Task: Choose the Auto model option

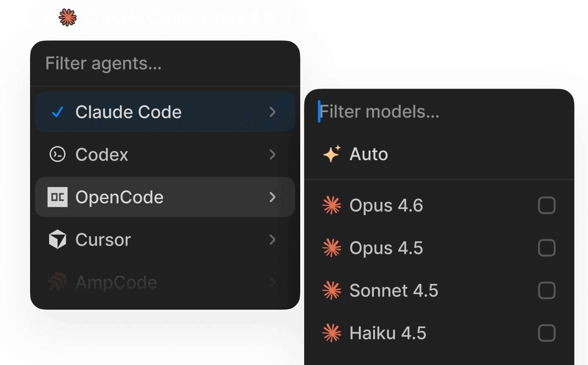Action: coord(369,154)
